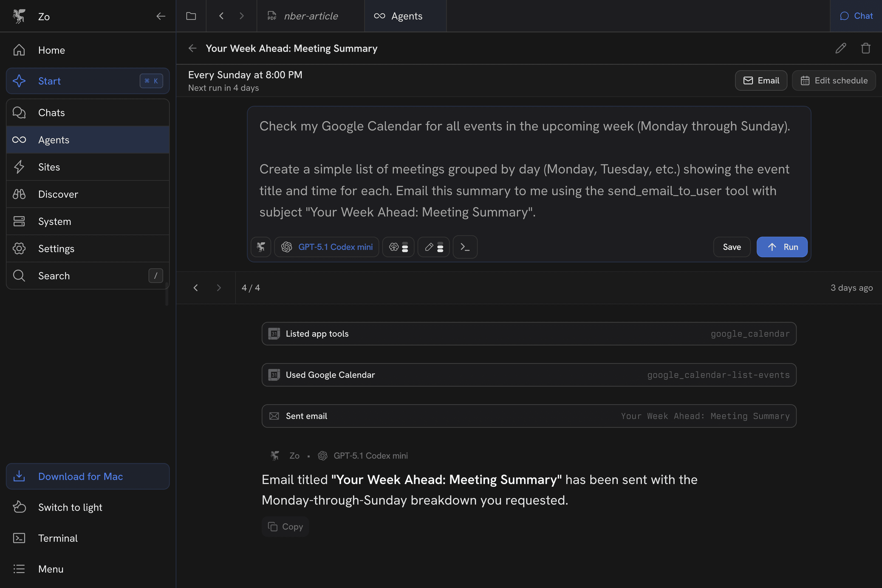
Task: Select the Agents tab in the top bar
Action: pyautogui.click(x=405, y=16)
